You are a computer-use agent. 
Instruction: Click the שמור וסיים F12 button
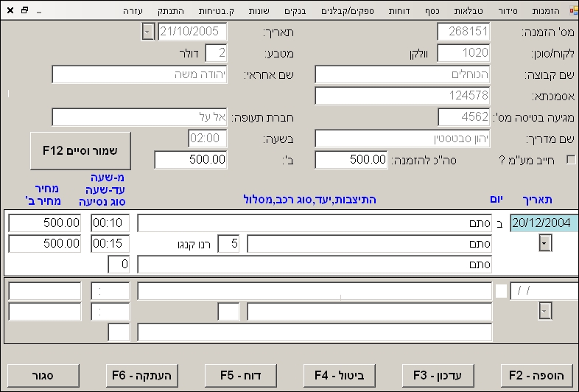(80, 151)
